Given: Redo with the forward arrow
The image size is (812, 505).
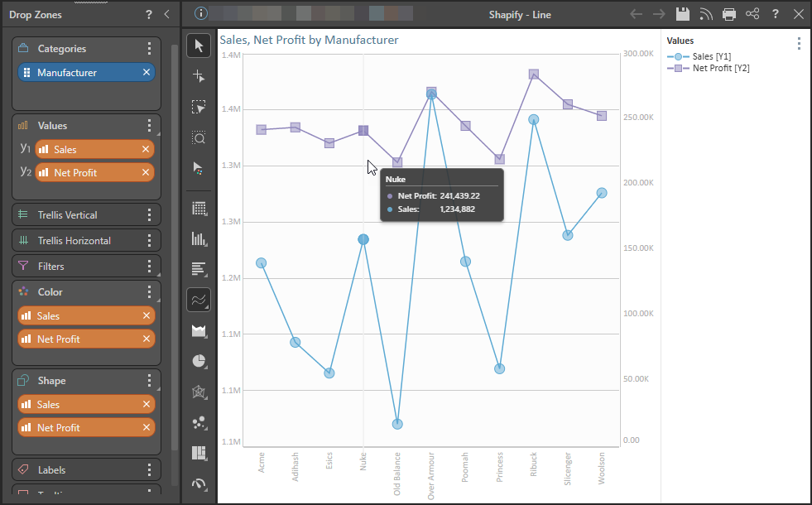Looking at the screenshot, I should (659, 15).
